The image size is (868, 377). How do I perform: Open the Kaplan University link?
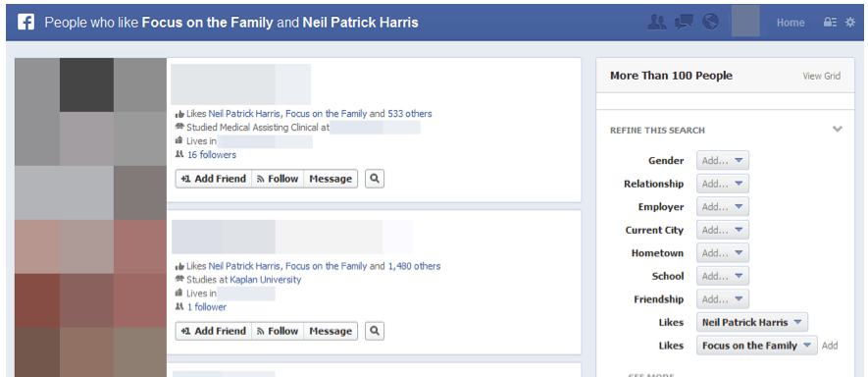pos(266,280)
